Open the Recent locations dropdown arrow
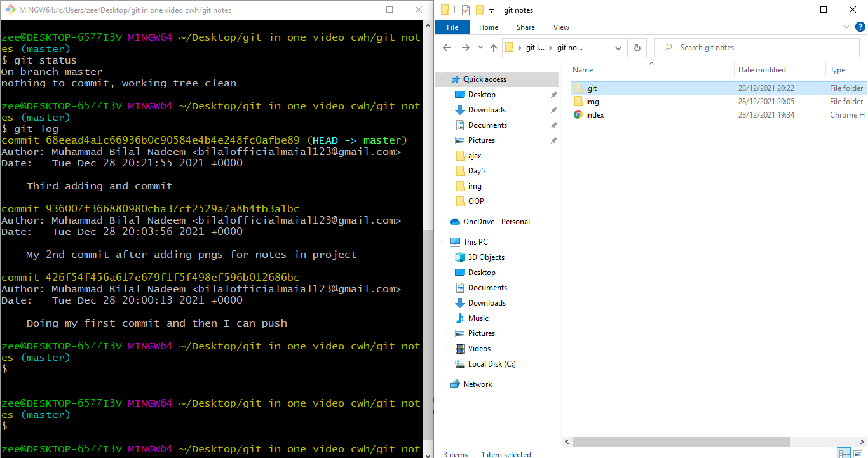 point(480,48)
